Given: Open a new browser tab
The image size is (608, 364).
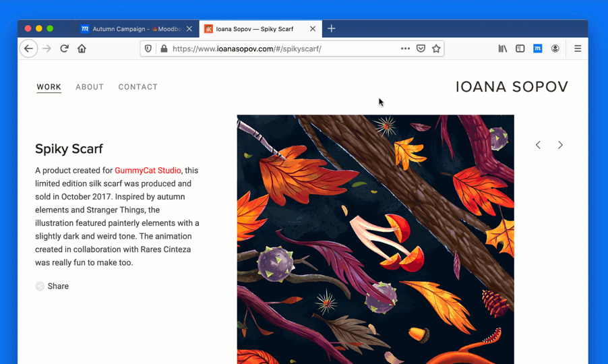Looking at the screenshot, I should click(x=331, y=29).
